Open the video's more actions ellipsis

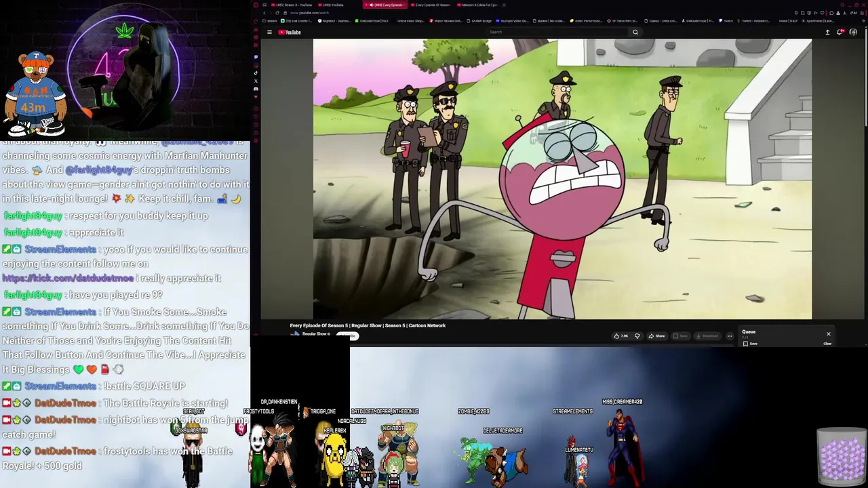tap(730, 336)
